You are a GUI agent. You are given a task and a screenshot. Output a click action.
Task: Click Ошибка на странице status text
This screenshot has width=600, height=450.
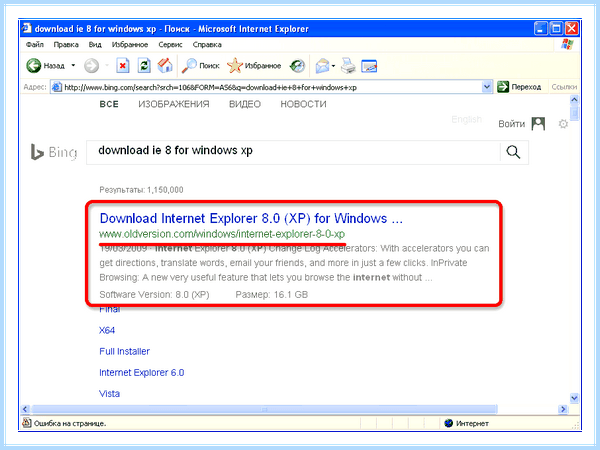pos(70,423)
